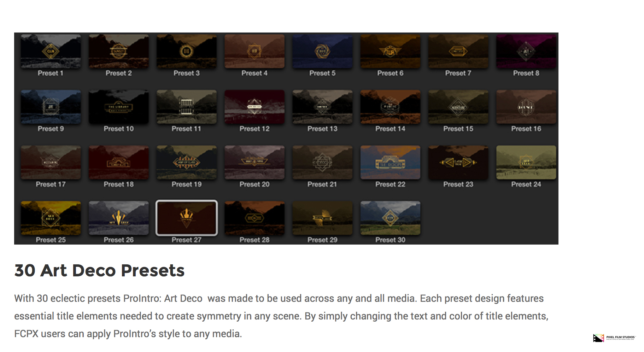Click the Pixel Film Studios logo

(x=614, y=338)
